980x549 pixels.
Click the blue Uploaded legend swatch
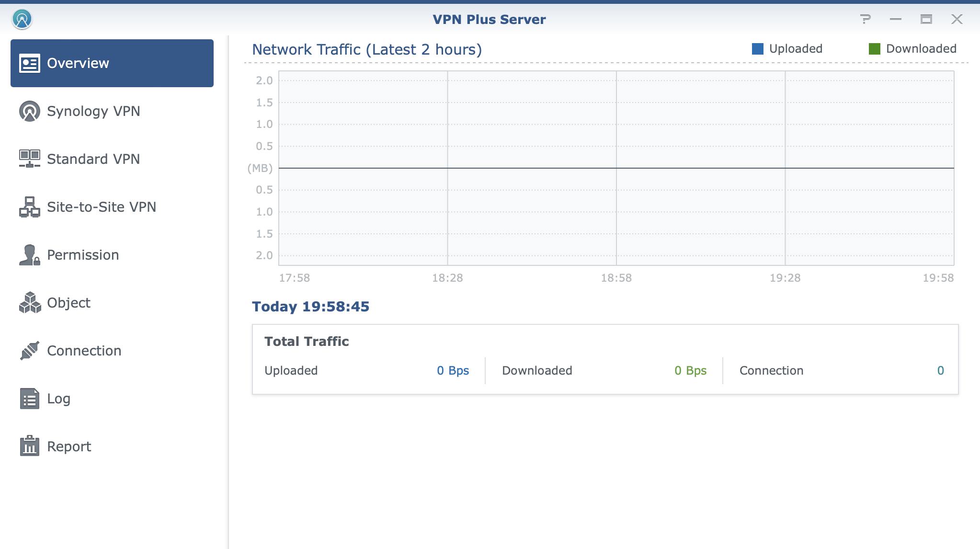pyautogui.click(x=758, y=49)
